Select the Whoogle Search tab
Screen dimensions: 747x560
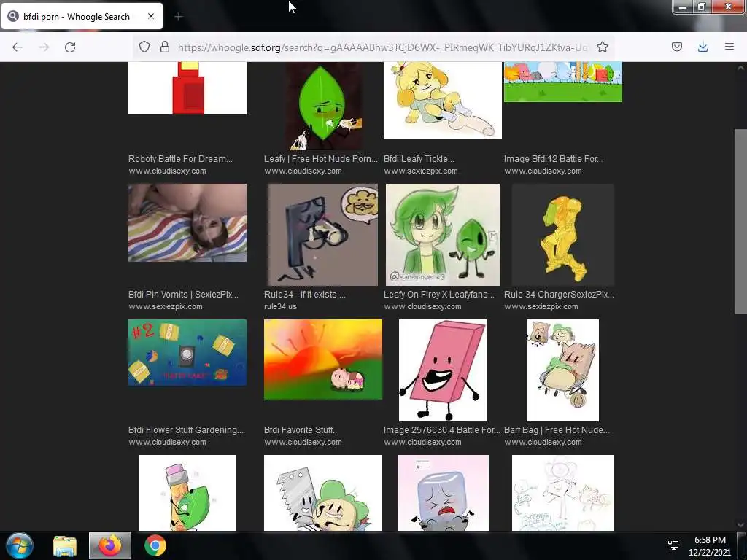[82, 16]
